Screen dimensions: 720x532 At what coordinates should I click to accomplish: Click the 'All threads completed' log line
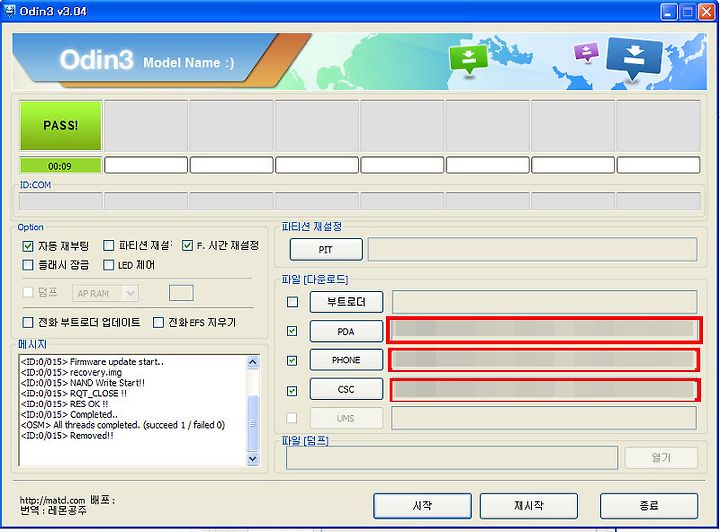(123, 425)
